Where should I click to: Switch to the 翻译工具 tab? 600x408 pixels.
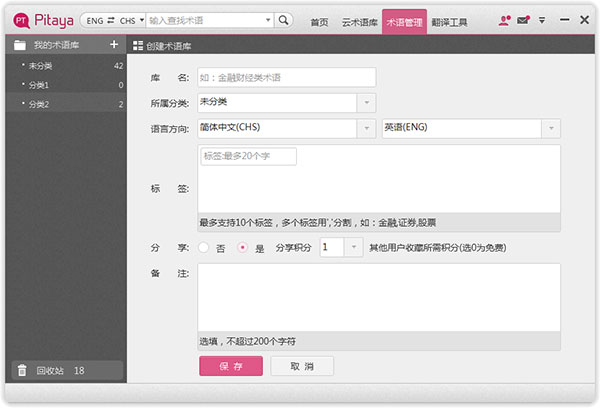(x=449, y=22)
